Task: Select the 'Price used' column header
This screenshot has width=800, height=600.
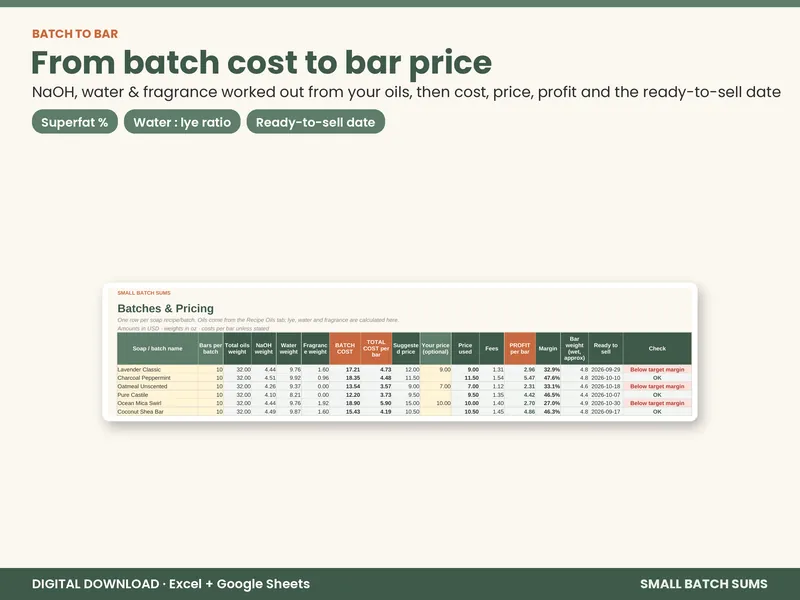Action: pyautogui.click(x=465, y=348)
